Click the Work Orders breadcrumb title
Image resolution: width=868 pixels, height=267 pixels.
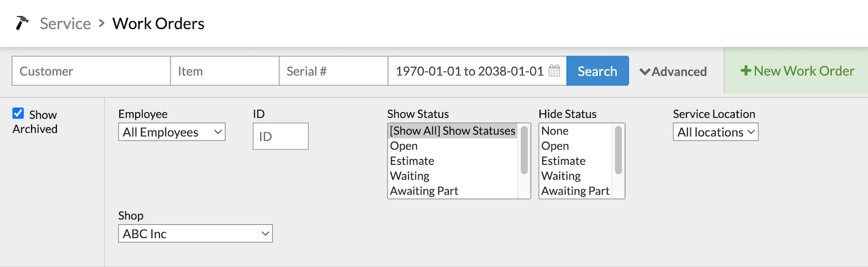coord(158,24)
